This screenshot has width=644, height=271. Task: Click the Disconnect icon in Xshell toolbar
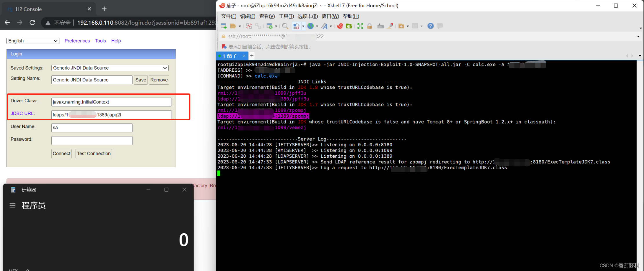point(249,26)
